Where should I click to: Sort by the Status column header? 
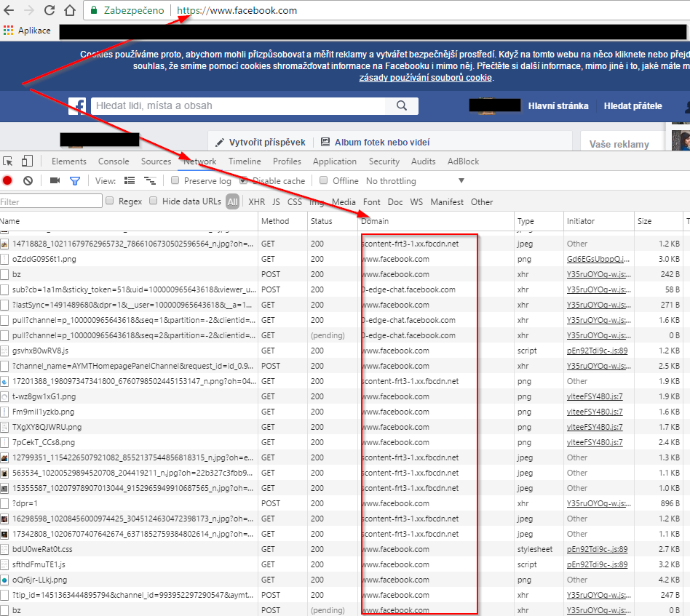click(x=333, y=221)
